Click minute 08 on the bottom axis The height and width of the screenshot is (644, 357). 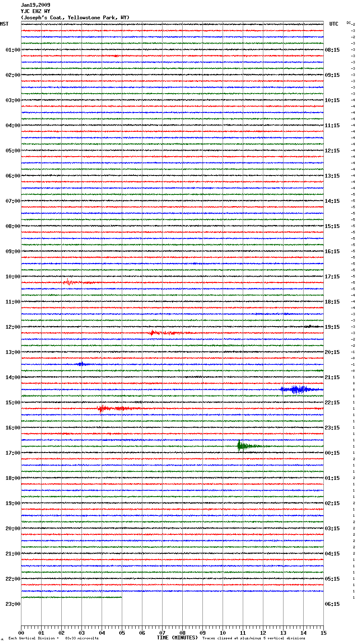[x=182, y=633]
